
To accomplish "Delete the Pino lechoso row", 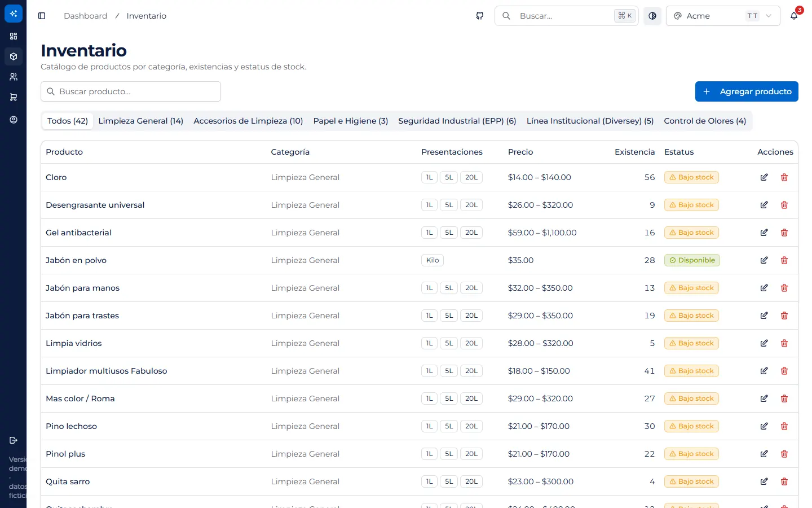I will coord(784,426).
